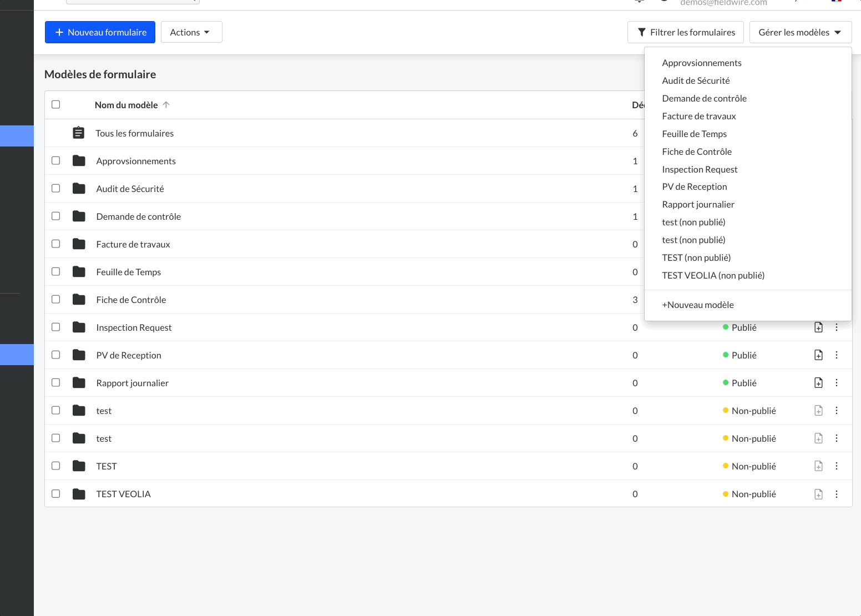Click the folder icon beside Fiche de Contrôle
Viewport: 861px width, 616px height.
coord(79,300)
